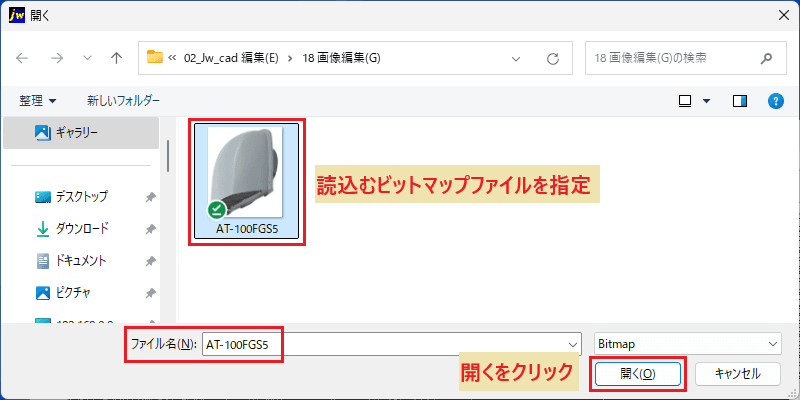This screenshot has width=800, height=400.
Task: Click the 開く(O) button
Action: pyautogui.click(x=638, y=374)
